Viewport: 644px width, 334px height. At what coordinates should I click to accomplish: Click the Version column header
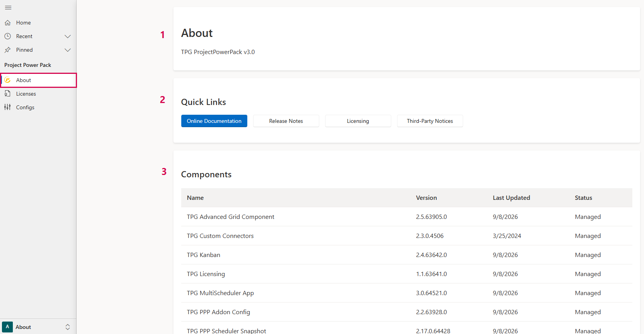pos(426,198)
